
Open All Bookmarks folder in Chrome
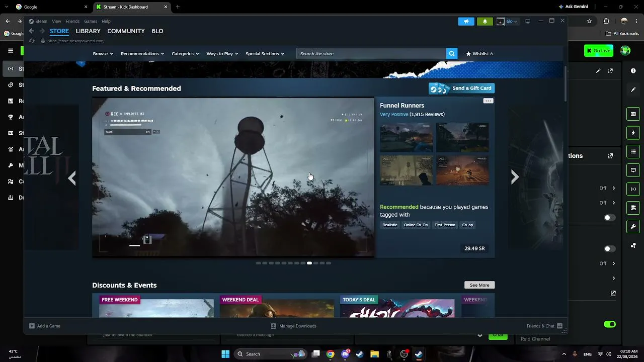pyautogui.click(x=622, y=34)
